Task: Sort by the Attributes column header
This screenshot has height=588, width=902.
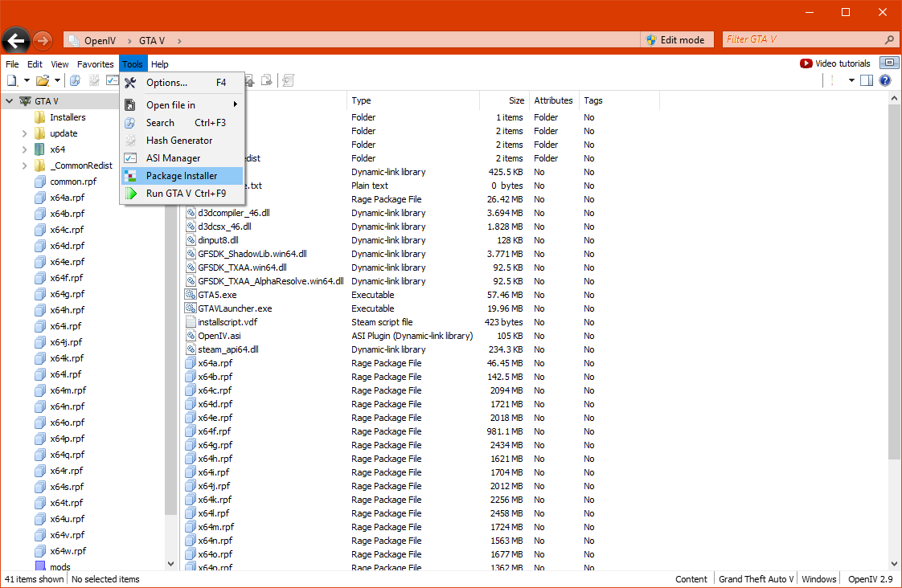Action: click(553, 100)
